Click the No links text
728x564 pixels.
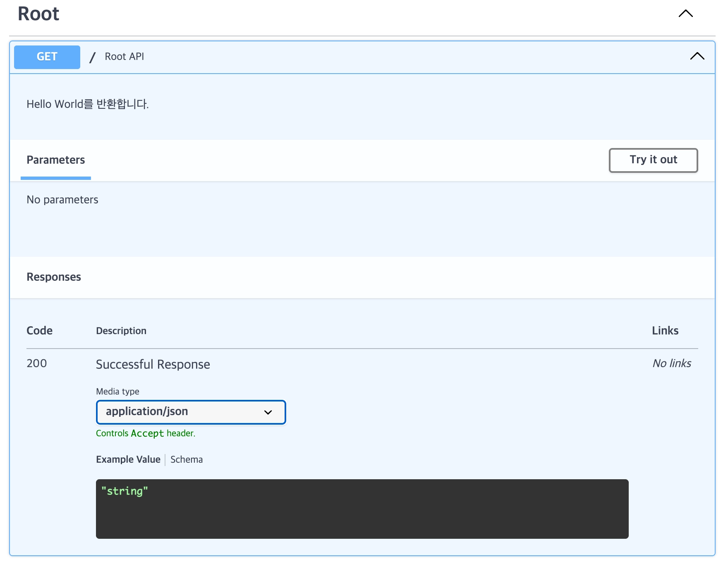point(672,363)
